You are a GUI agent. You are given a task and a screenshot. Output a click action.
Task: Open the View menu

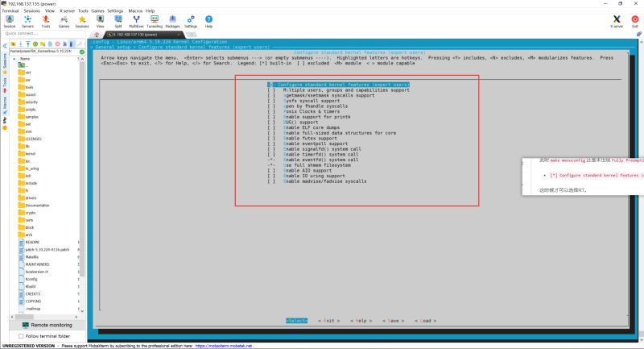[50, 10]
